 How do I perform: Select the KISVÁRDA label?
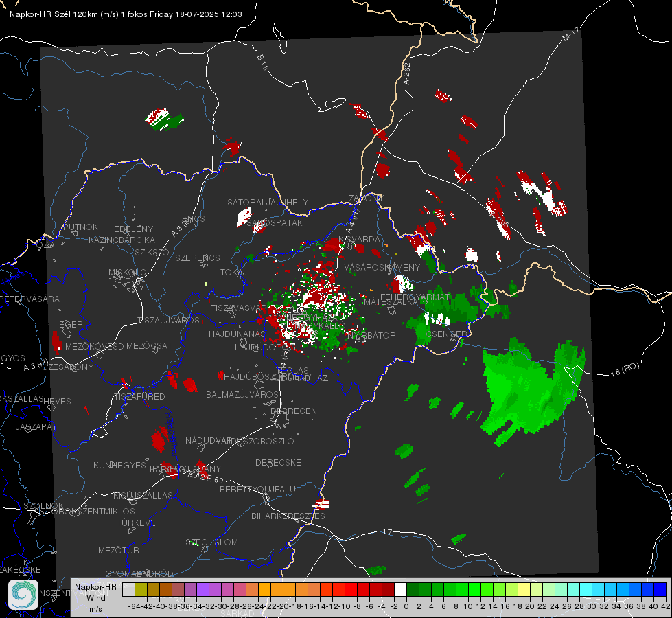[359, 239]
